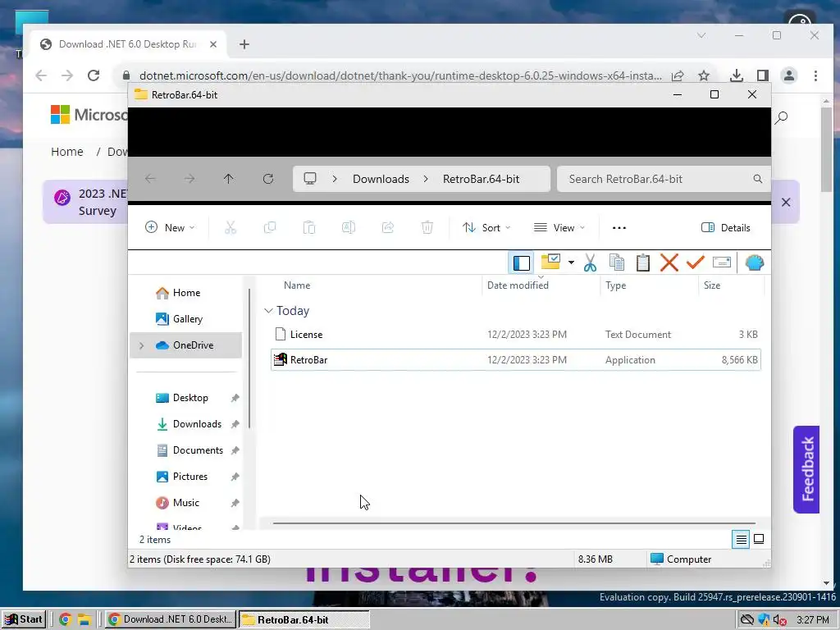840x630 pixels.
Task: Click the Explorer Back arrow
Action: pos(151,179)
